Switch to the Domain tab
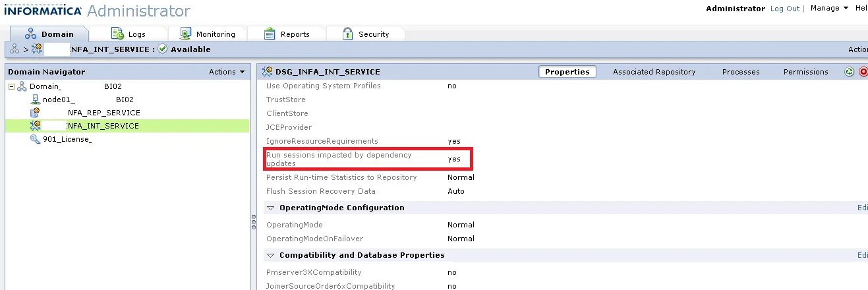This screenshot has height=290, width=868. click(x=49, y=34)
